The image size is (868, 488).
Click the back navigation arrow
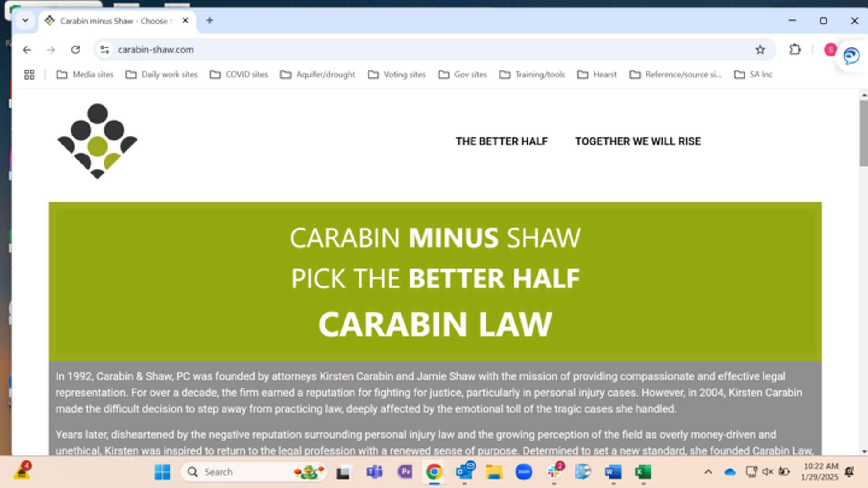[28, 50]
